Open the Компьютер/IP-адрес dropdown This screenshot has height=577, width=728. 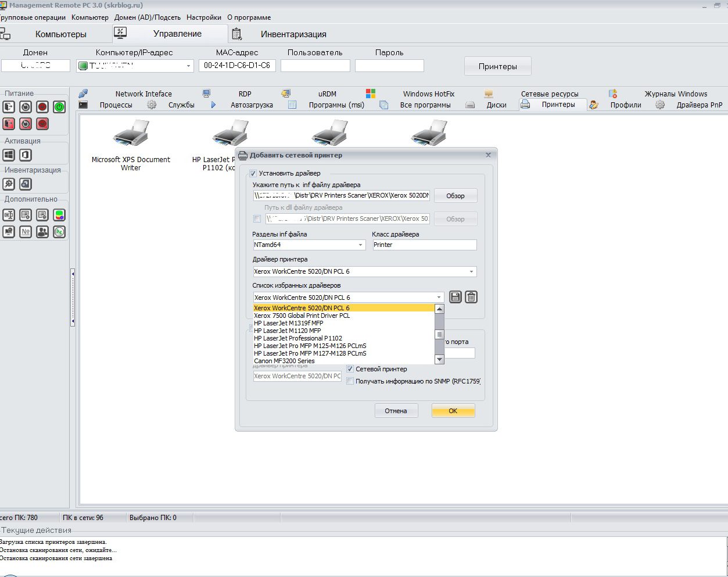click(188, 66)
